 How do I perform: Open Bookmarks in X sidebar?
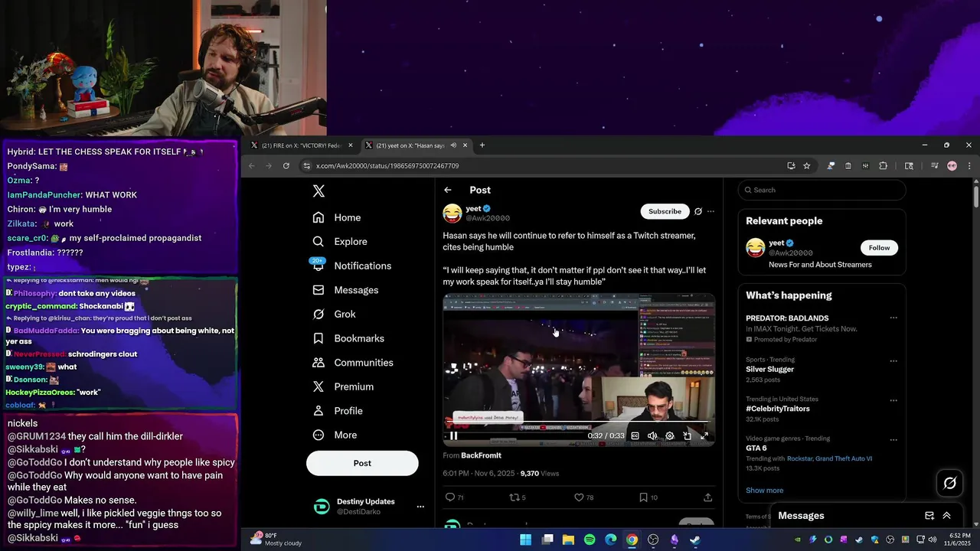pyautogui.click(x=349, y=338)
